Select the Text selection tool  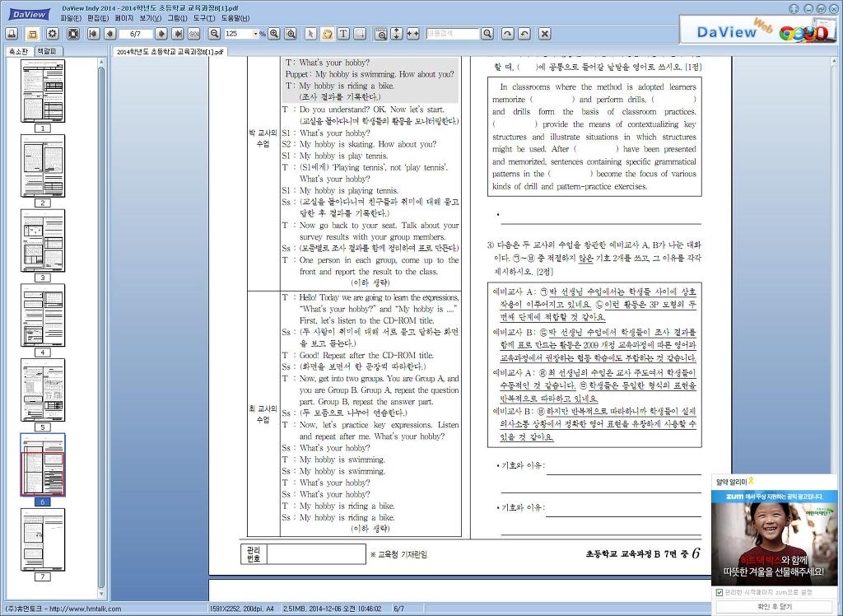(342, 34)
